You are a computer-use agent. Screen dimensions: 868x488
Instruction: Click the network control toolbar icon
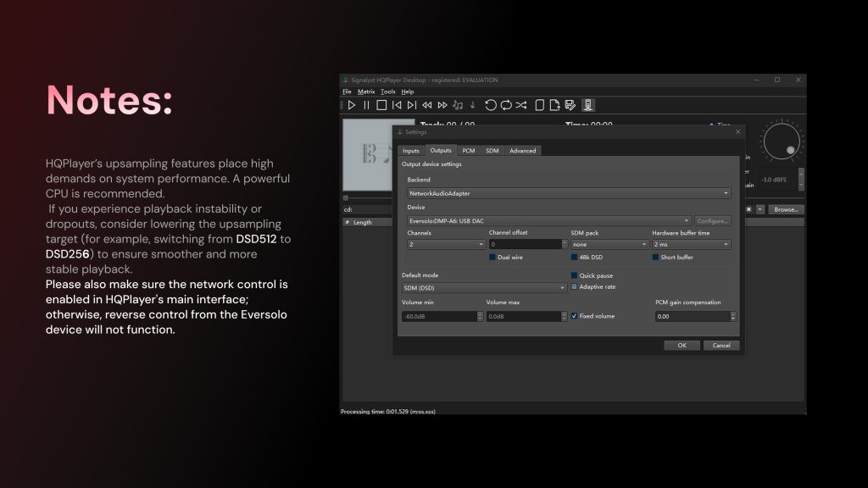[588, 105]
